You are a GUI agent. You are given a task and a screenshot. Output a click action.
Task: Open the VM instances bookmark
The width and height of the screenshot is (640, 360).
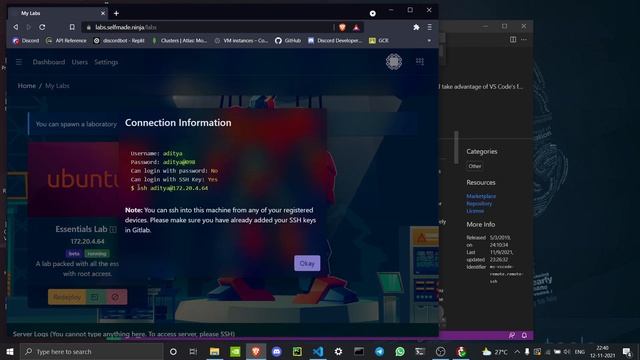(241, 40)
